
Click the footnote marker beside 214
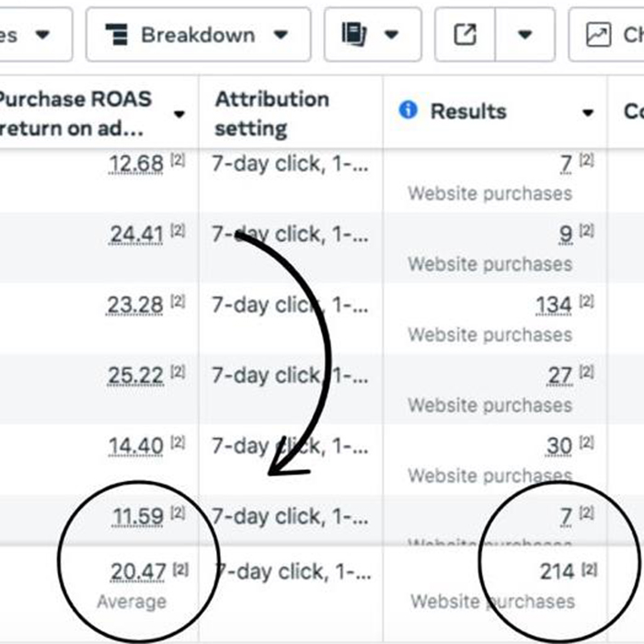[590, 569]
